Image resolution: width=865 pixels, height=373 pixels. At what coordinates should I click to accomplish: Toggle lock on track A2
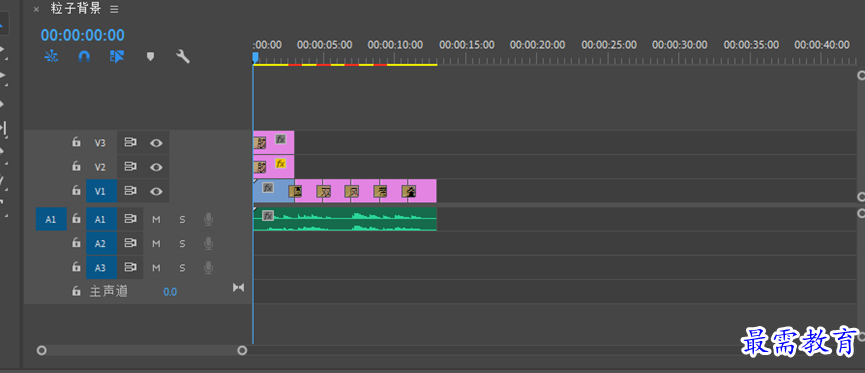tap(76, 242)
